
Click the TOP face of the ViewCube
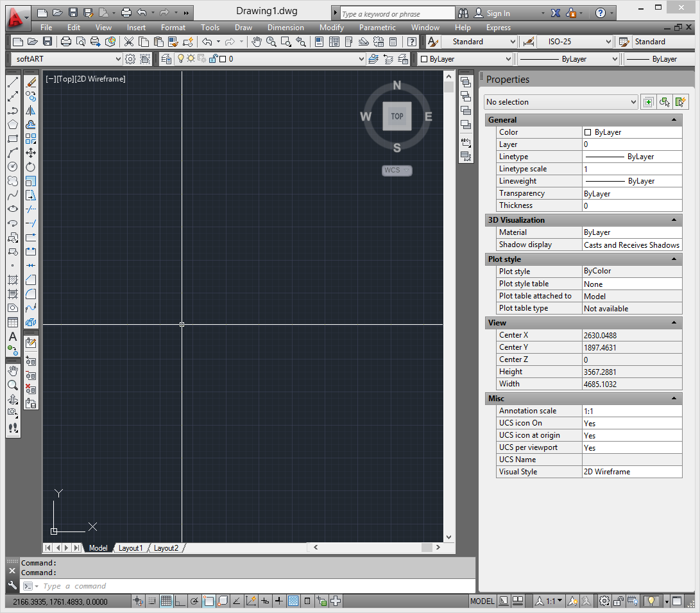point(397,116)
